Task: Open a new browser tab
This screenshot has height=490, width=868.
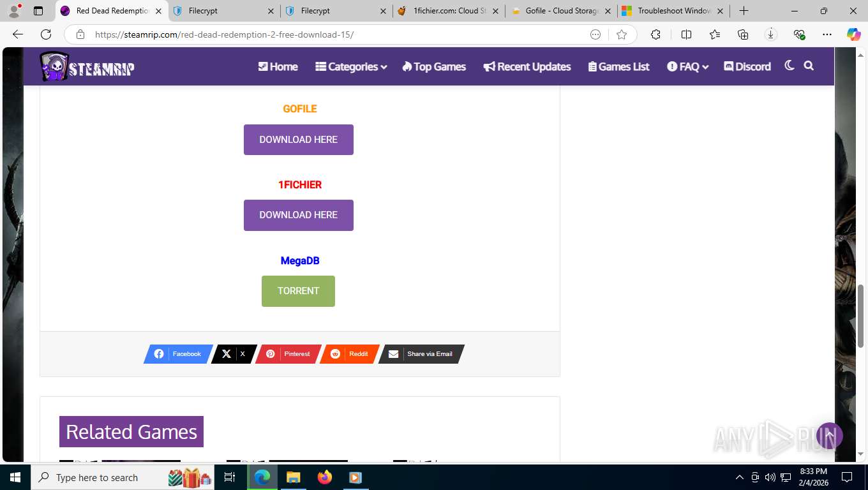Action: point(744,11)
